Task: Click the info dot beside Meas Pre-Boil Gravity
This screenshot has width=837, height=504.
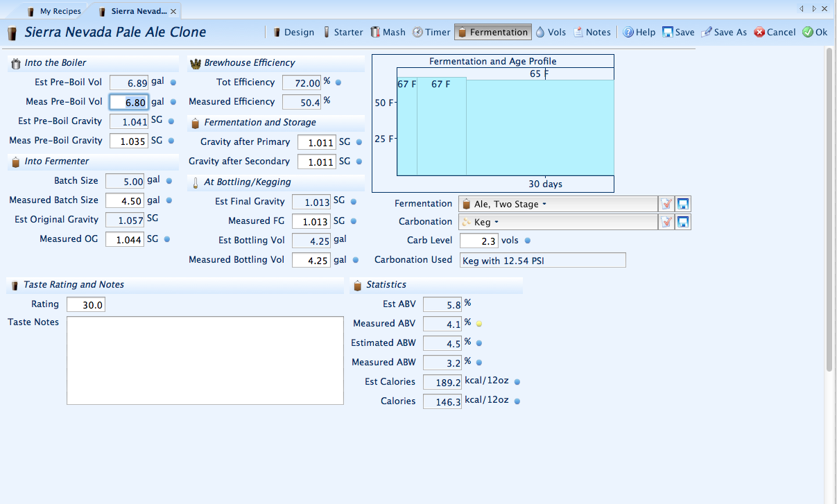Action: click(x=171, y=141)
